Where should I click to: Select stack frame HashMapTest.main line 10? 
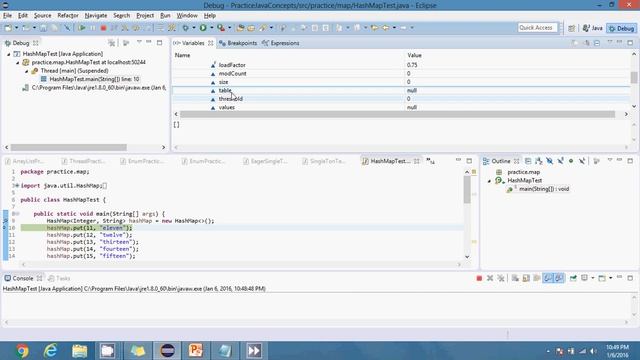click(90, 79)
